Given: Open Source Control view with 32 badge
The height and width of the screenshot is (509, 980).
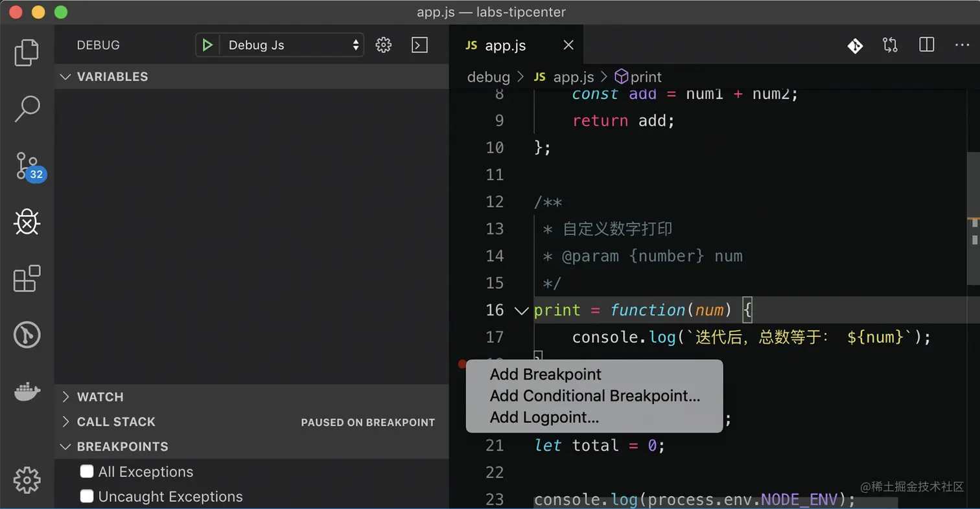Looking at the screenshot, I should point(30,167).
